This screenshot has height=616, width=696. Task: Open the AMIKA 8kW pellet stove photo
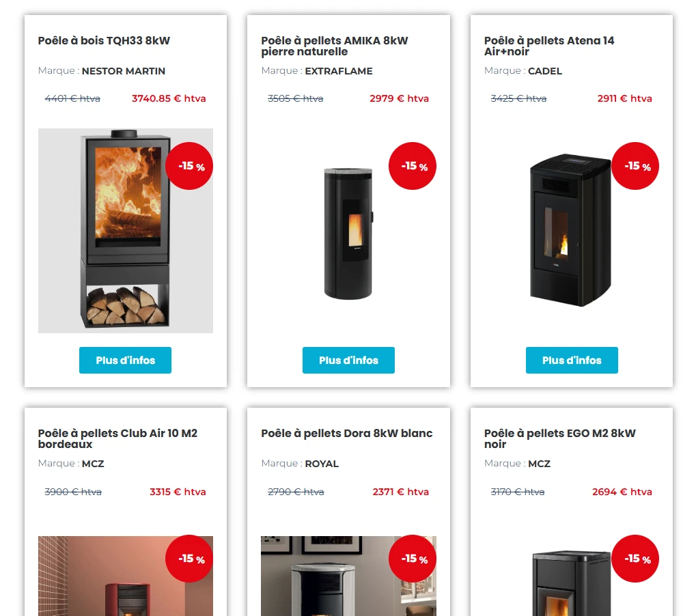coord(348,232)
